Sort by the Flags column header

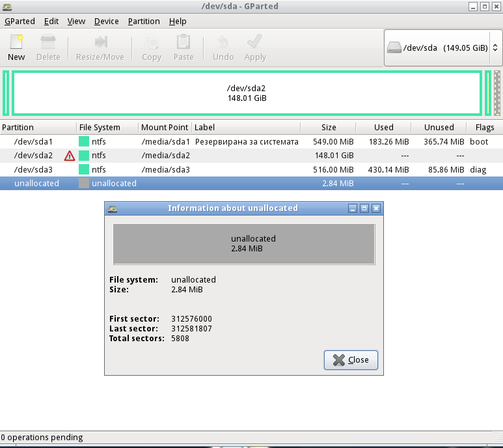tap(485, 128)
